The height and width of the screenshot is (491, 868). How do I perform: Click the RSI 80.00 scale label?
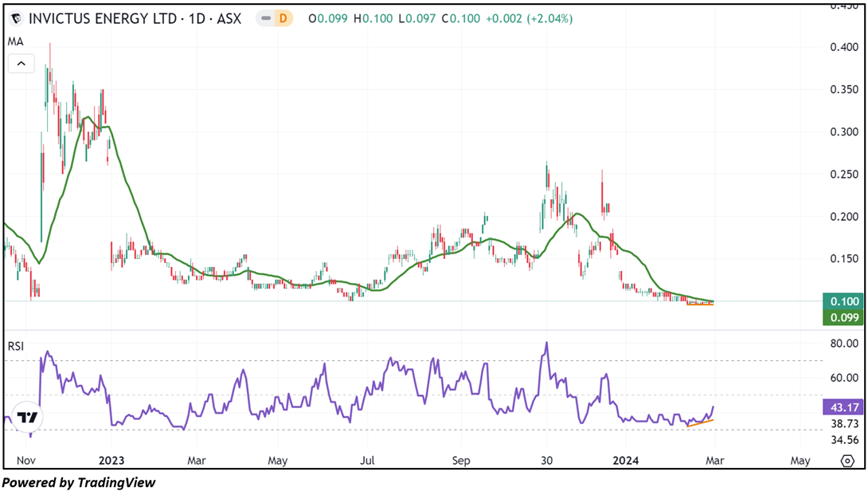click(x=844, y=344)
